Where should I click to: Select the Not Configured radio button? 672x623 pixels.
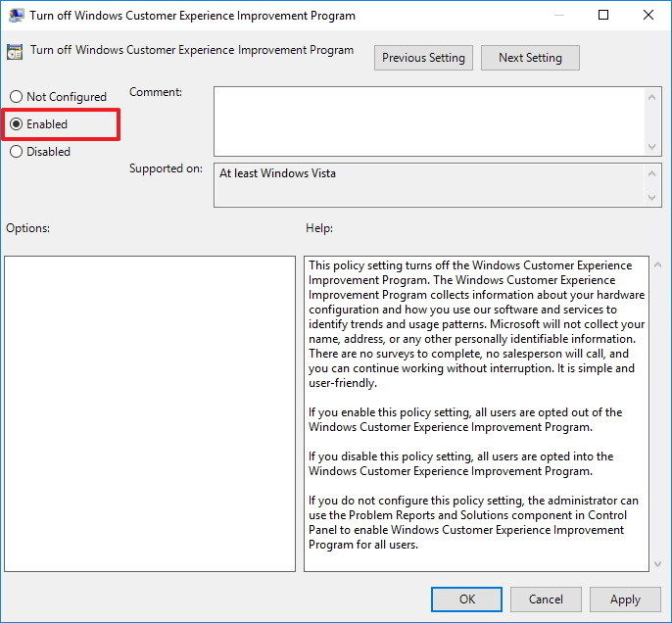click(x=58, y=97)
